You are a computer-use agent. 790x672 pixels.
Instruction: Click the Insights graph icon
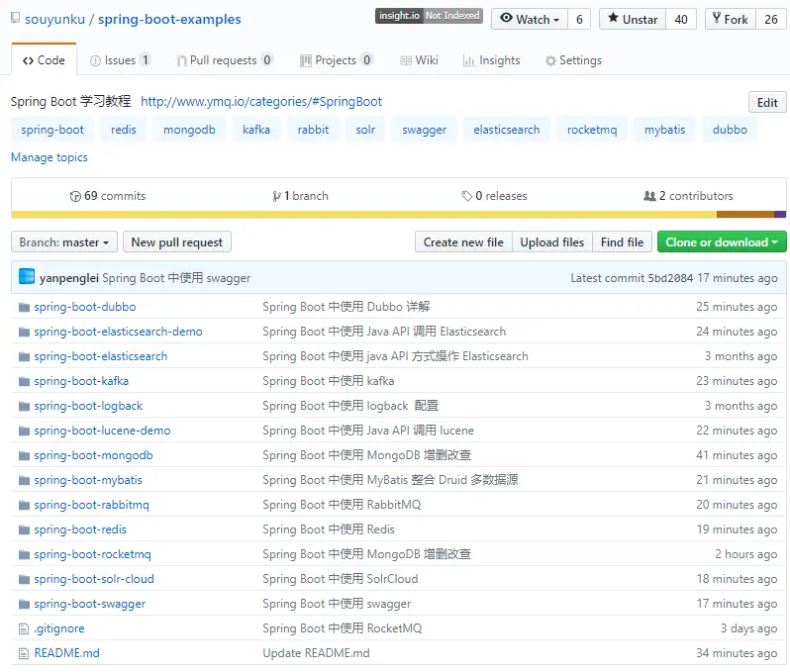468,61
